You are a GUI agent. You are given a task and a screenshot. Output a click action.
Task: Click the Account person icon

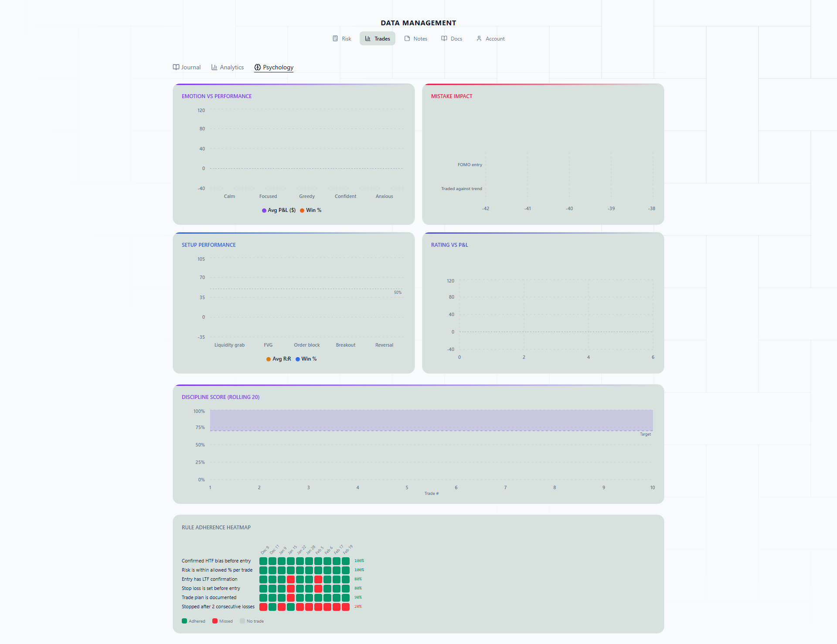coord(479,38)
